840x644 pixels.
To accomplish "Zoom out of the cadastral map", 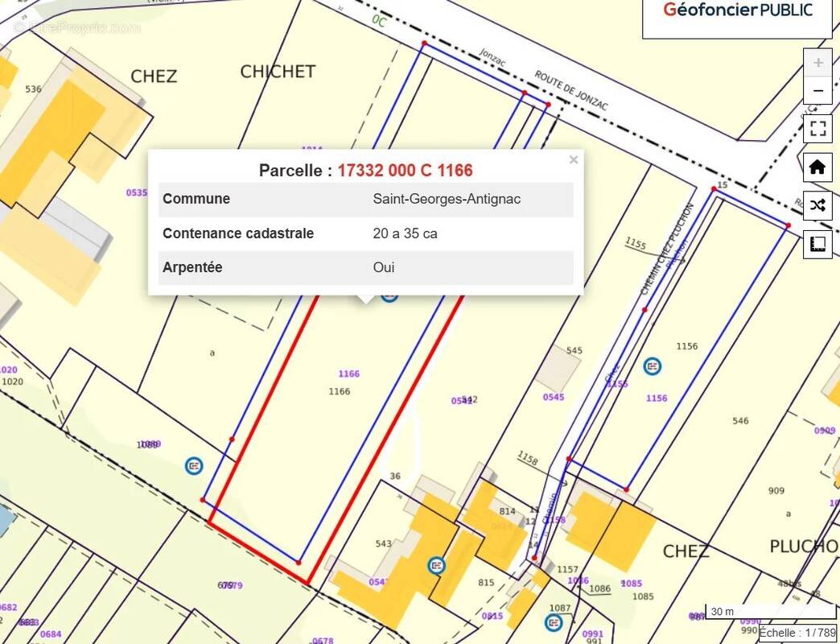I will (x=817, y=90).
